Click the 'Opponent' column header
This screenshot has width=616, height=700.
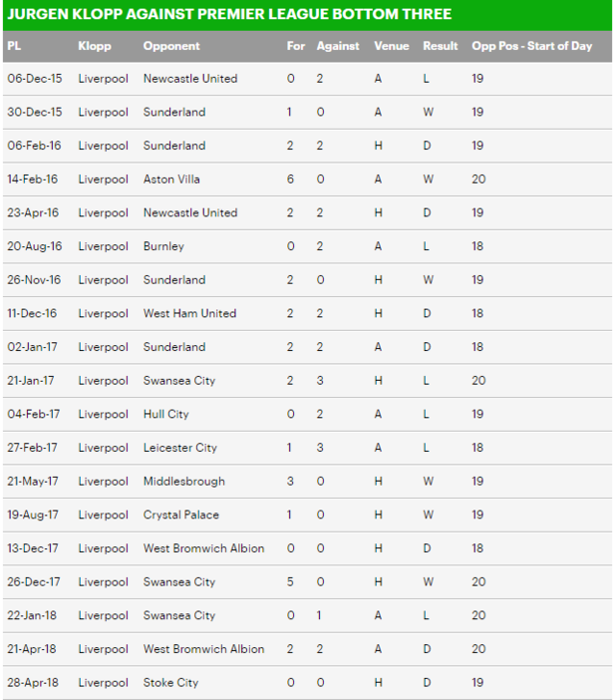pyautogui.click(x=171, y=46)
